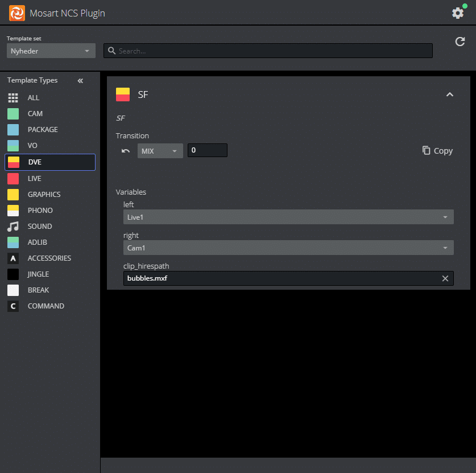Screen dimensions: 476x473
Task: Click inside the Search templates field
Action: coord(267,50)
